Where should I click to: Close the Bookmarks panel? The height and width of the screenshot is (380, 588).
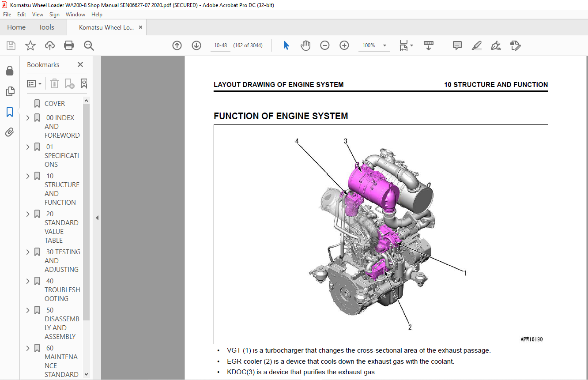point(80,64)
